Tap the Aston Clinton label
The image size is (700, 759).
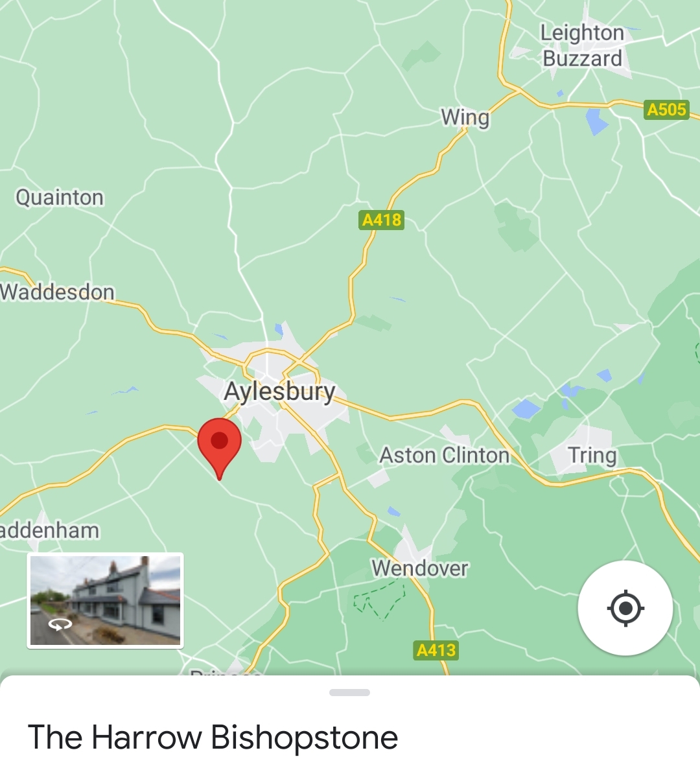[x=445, y=456]
